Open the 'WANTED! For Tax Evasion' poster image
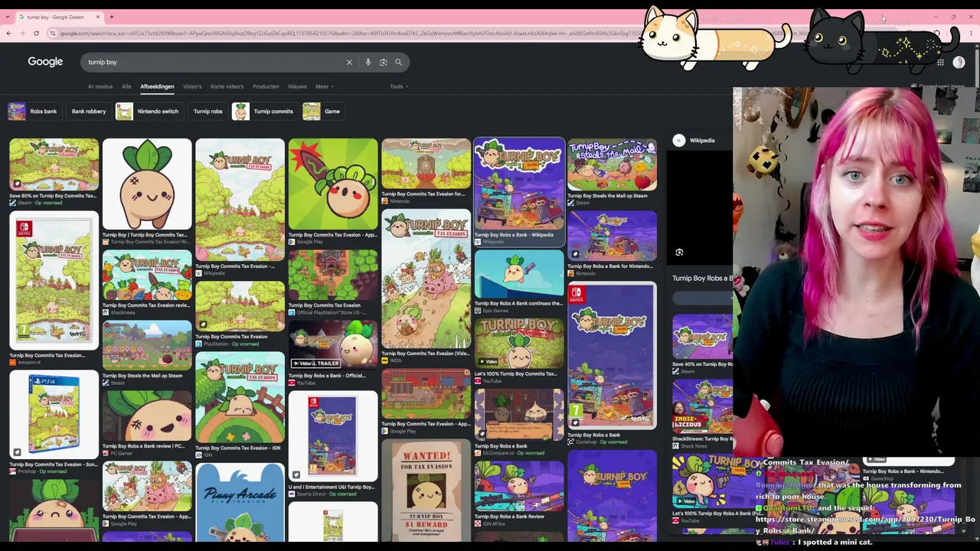 (426, 491)
